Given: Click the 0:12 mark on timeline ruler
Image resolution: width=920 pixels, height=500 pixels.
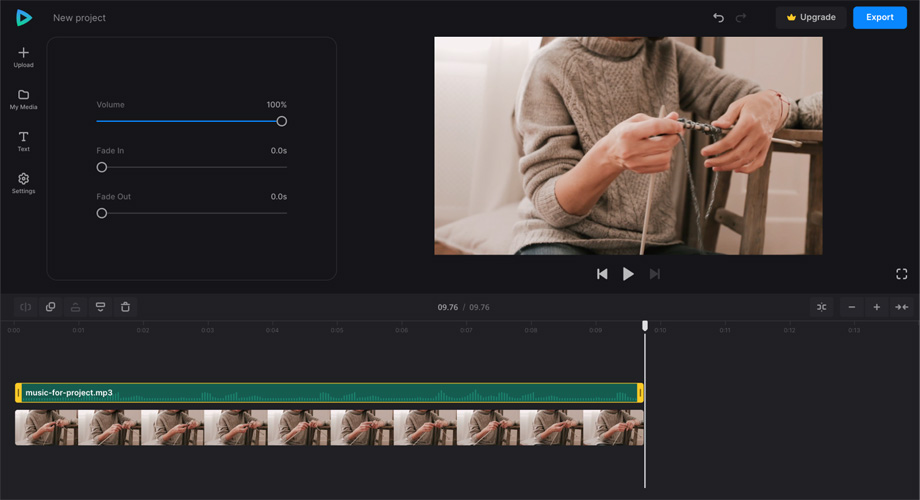Looking at the screenshot, I should (789, 330).
